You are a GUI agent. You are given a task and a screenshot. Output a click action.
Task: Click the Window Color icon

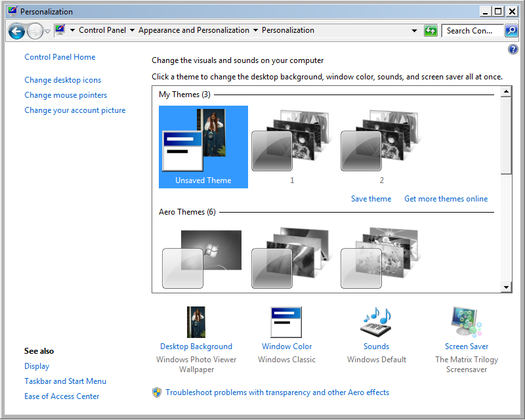tap(286, 322)
